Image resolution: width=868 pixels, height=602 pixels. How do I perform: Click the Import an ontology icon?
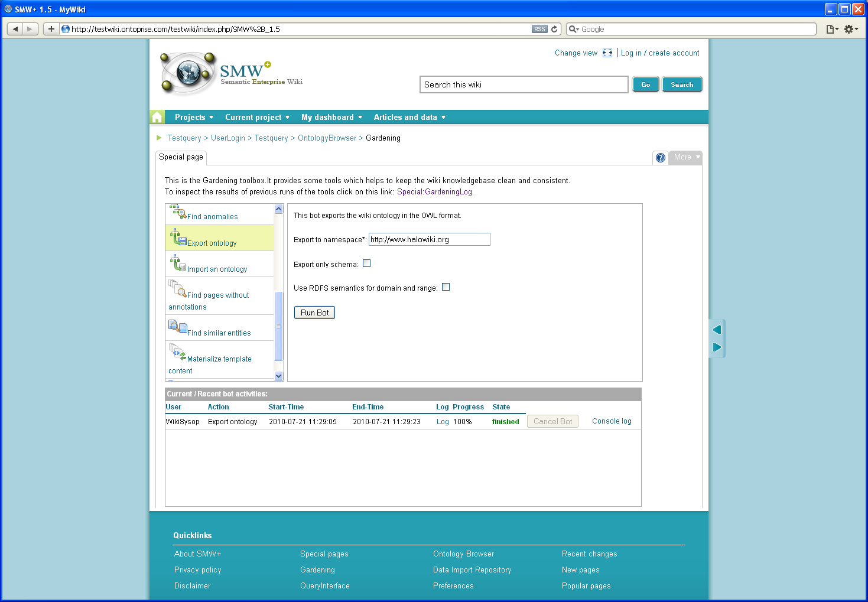coord(178,263)
